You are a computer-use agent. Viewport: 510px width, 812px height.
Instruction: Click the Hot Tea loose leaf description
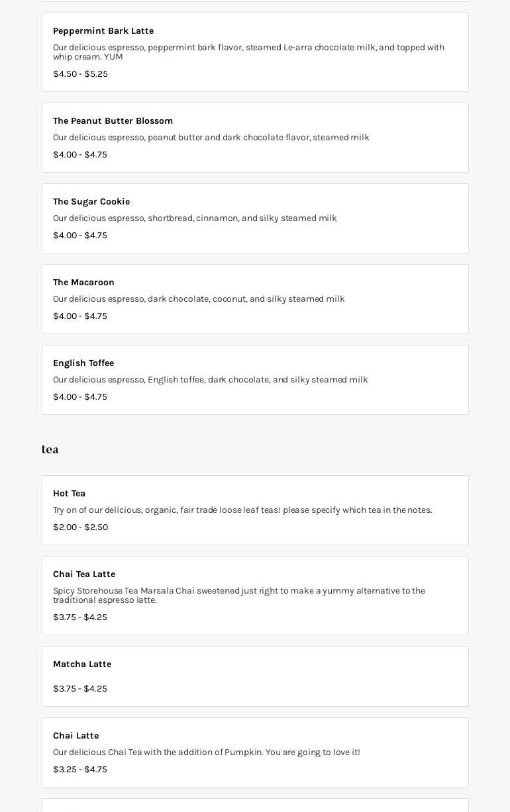(242, 510)
